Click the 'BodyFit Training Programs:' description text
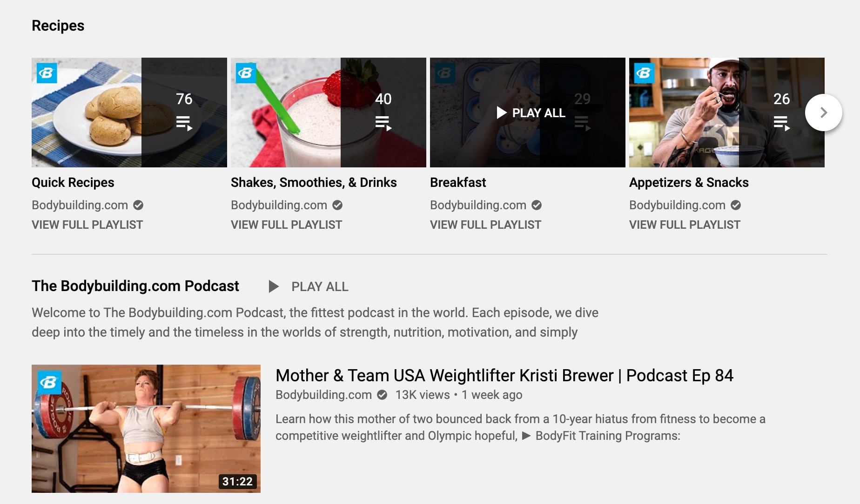Viewport: 860px width, 504px height. [608, 436]
